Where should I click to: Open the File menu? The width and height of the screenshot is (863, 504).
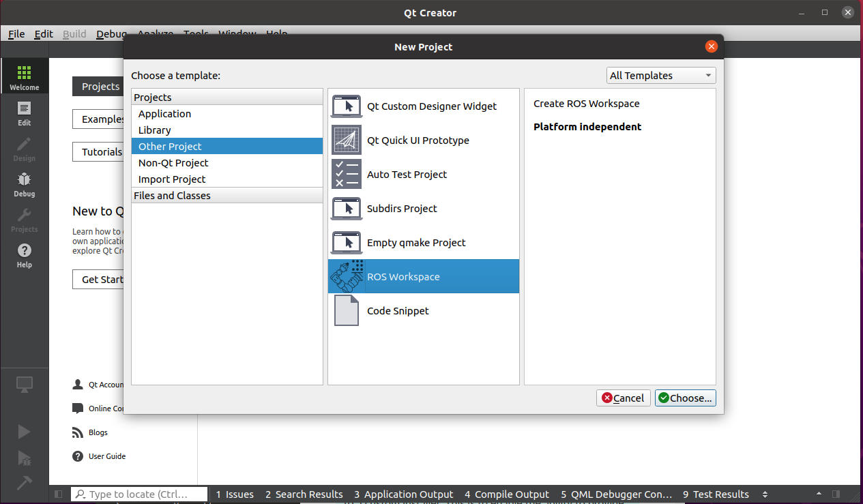(x=16, y=34)
